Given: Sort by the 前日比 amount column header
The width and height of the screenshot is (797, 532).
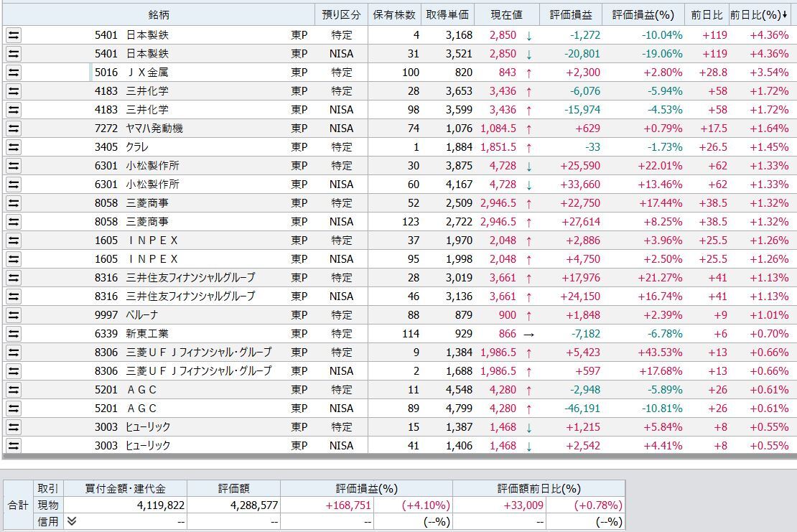Looking at the screenshot, I should coord(707,15).
